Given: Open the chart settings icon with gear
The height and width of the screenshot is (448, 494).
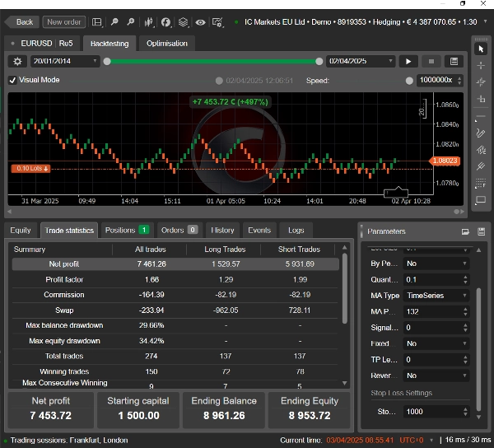Looking at the screenshot, I should (x=217, y=22).
